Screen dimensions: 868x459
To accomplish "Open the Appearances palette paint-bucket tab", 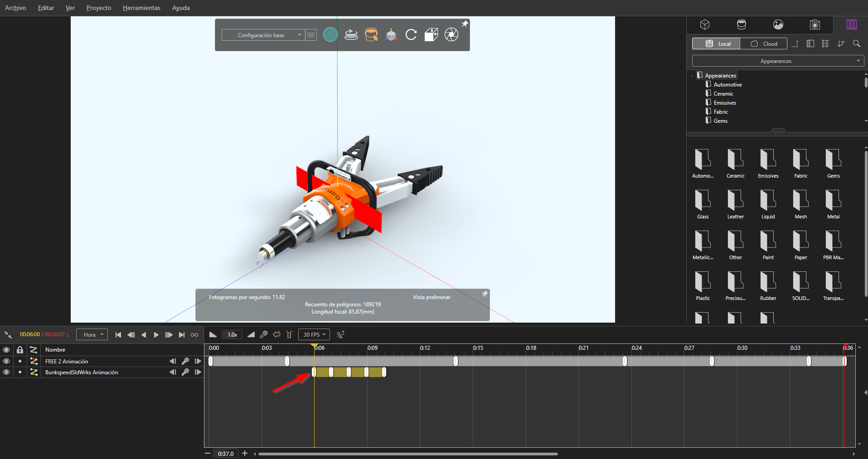I will (742, 24).
